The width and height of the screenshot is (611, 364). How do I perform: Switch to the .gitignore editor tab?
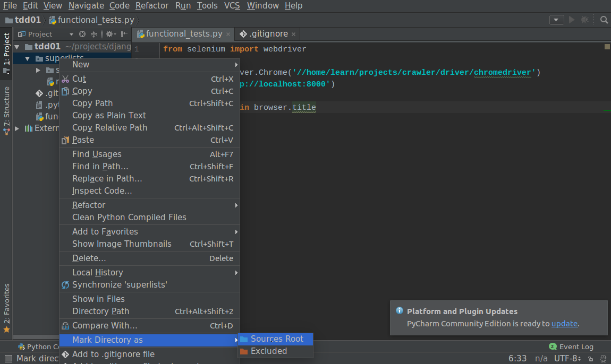[x=267, y=33]
